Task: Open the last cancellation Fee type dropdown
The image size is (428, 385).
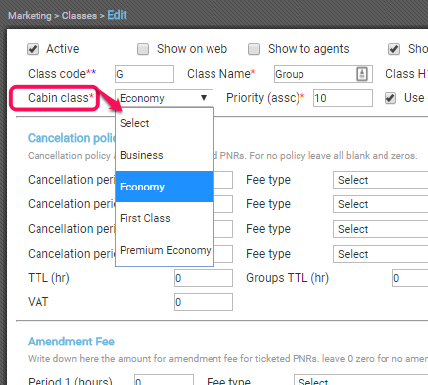Action: [381, 254]
